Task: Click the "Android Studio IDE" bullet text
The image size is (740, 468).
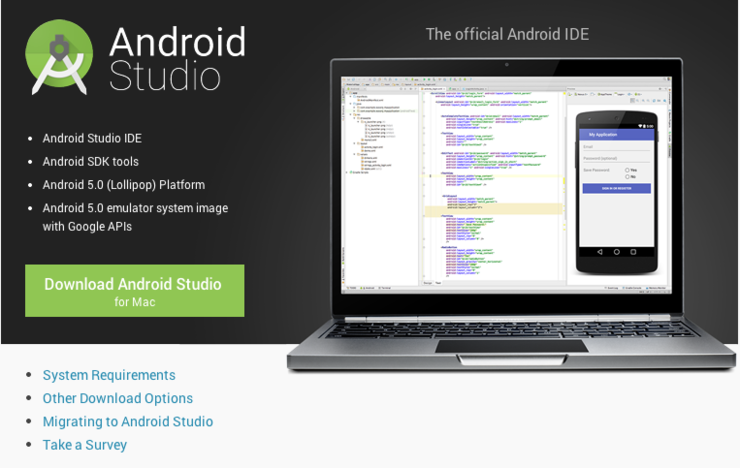Action: pyautogui.click(x=92, y=138)
